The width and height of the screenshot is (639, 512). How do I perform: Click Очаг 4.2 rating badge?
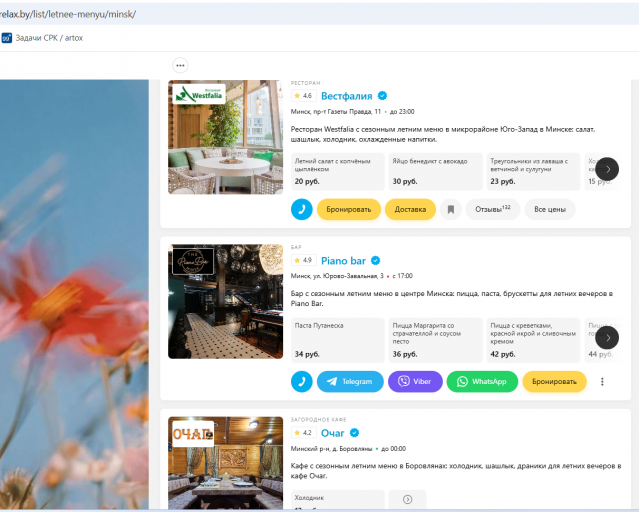pyautogui.click(x=304, y=433)
